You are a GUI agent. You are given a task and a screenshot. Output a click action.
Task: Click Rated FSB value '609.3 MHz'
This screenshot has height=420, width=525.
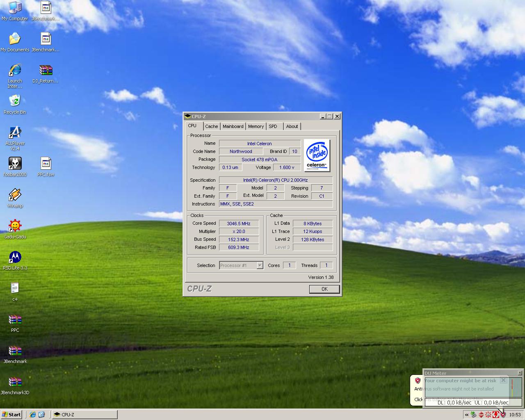point(239,247)
